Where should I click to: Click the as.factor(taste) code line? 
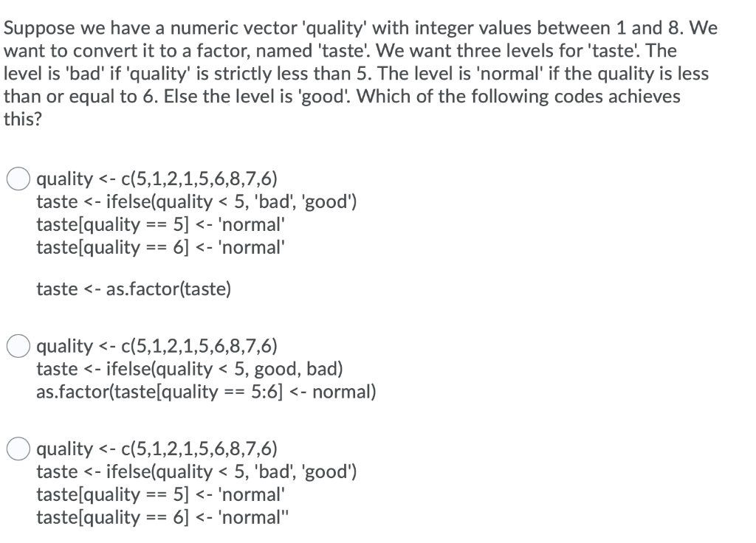tap(133, 288)
